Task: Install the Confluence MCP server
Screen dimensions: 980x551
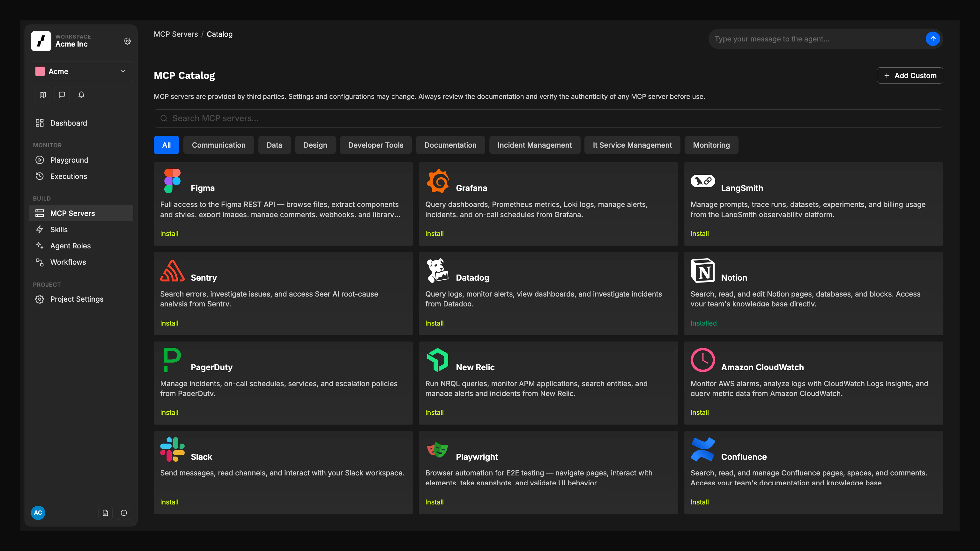Action: (700, 502)
